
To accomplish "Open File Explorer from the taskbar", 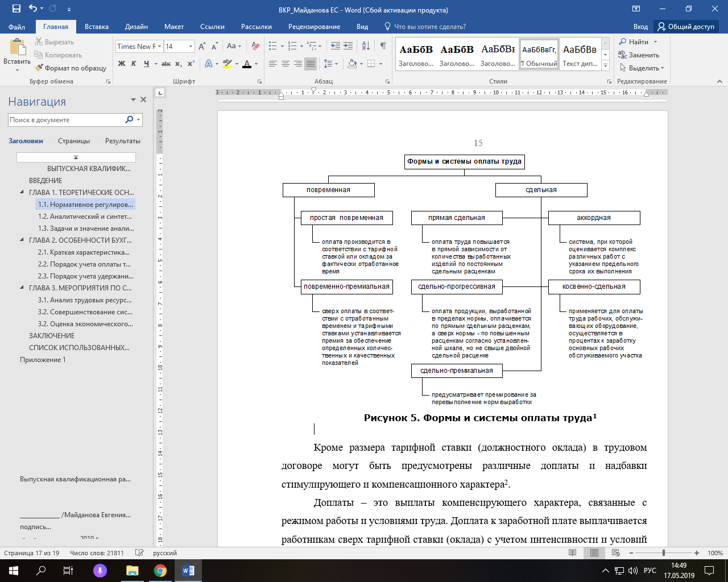I will [x=133, y=571].
